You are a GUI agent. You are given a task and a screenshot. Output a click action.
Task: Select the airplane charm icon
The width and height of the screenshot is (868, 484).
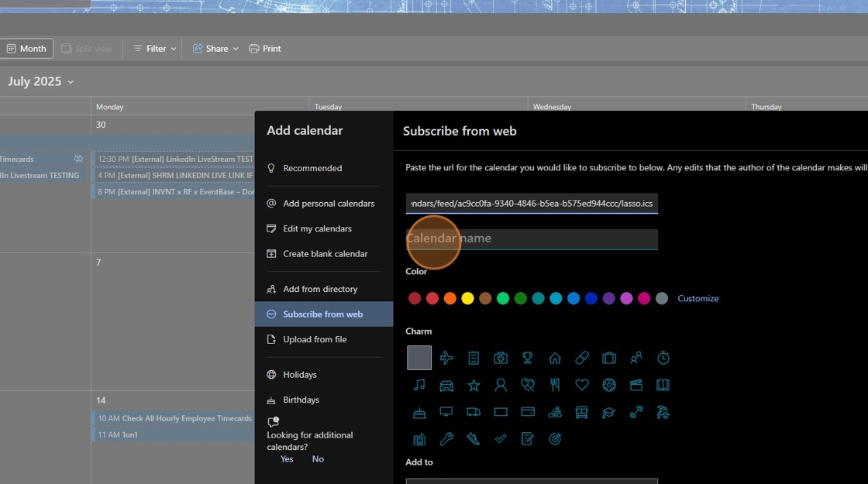tap(446, 358)
